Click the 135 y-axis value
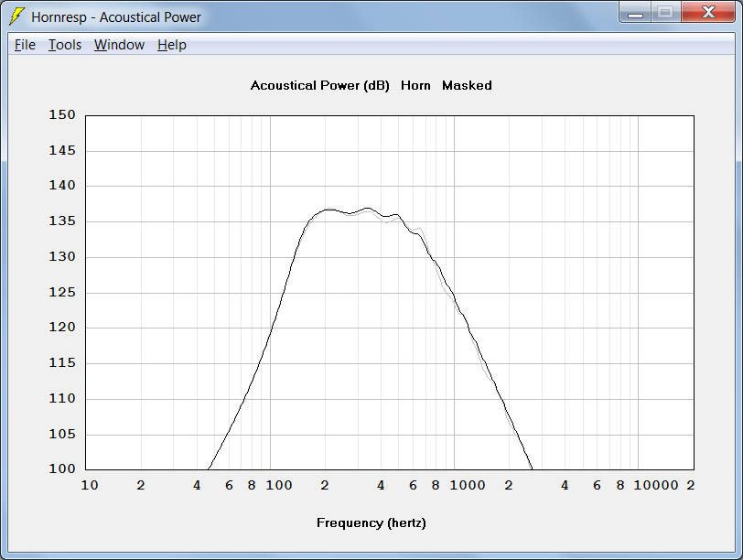The image size is (743, 560). click(x=62, y=221)
